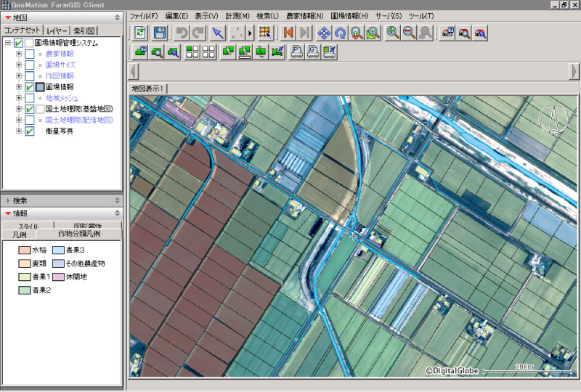Toggle the 農家情報 layer checkbox
The width and height of the screenshot is (581, 392).
tap(30, 54)
